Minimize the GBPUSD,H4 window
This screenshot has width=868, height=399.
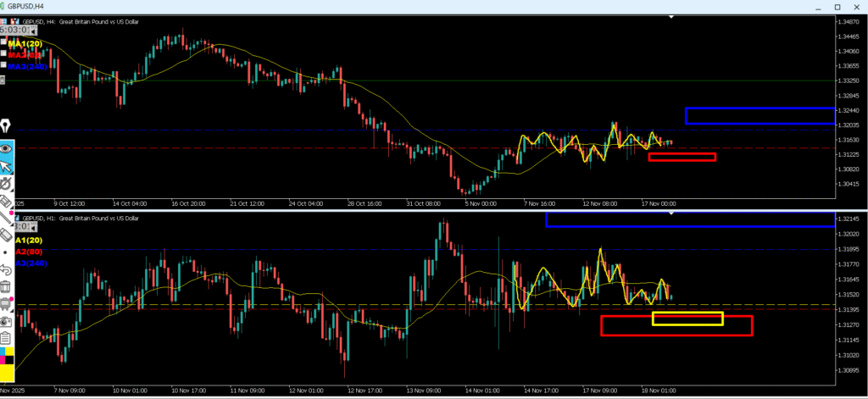(819, 7)
